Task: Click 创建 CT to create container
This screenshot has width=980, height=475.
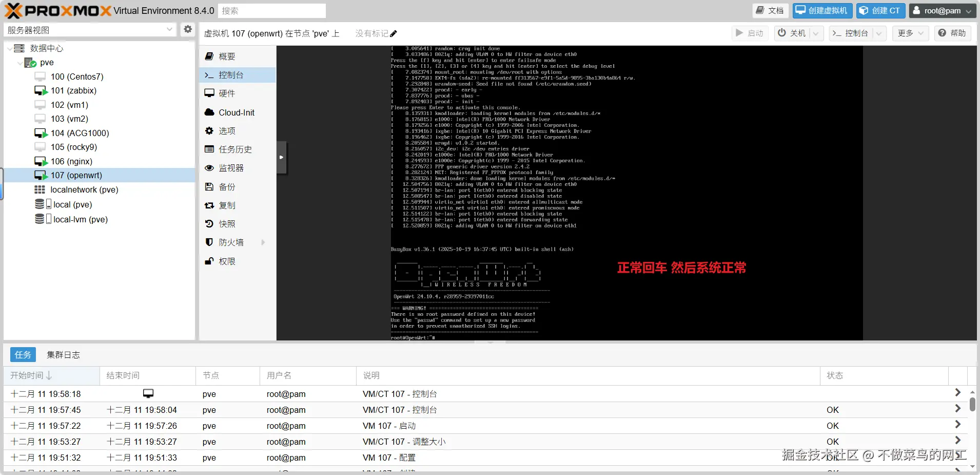Action: coord(880,10)
